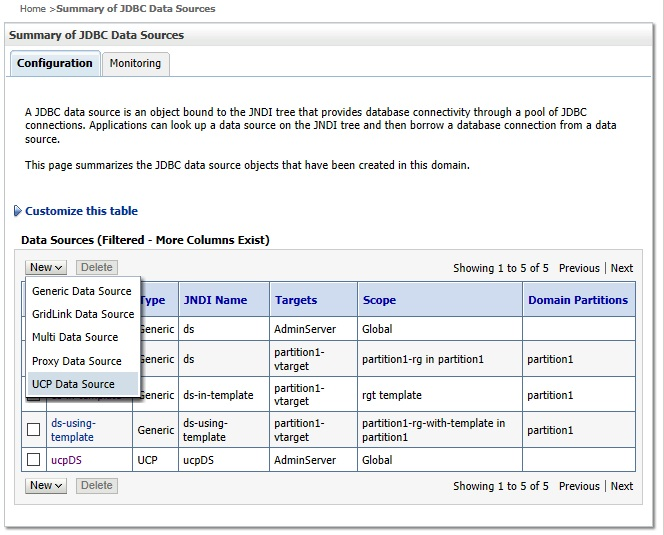Pick Proxy Data Source in menu
This screenshot has height=535, width=664.
77,361
